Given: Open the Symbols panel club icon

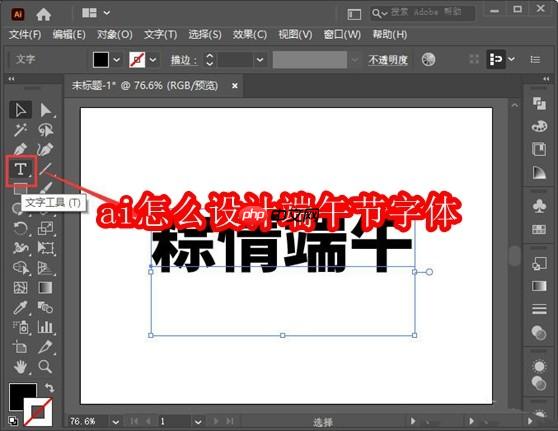Looking at the screenshot, I should 539,206.
